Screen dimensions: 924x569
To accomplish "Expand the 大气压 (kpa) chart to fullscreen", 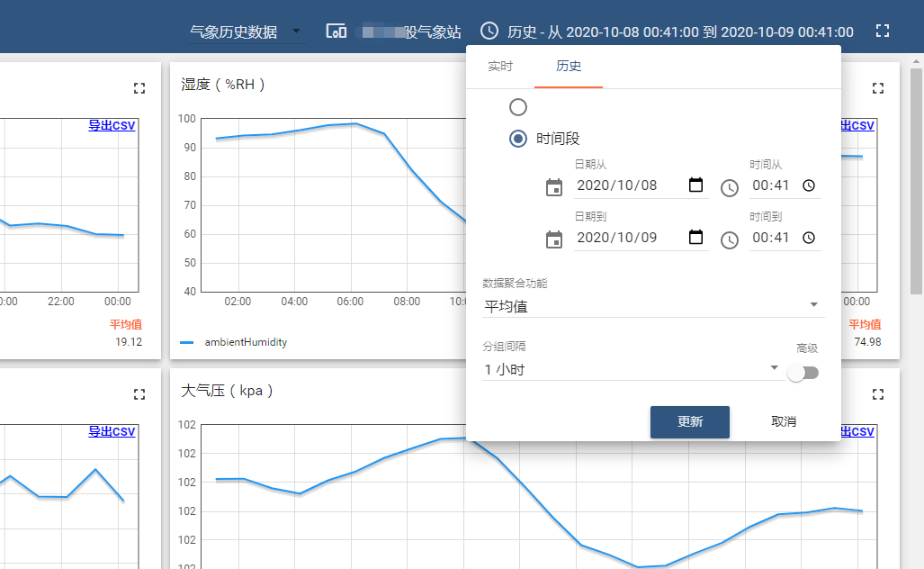I will click(878, 394).
